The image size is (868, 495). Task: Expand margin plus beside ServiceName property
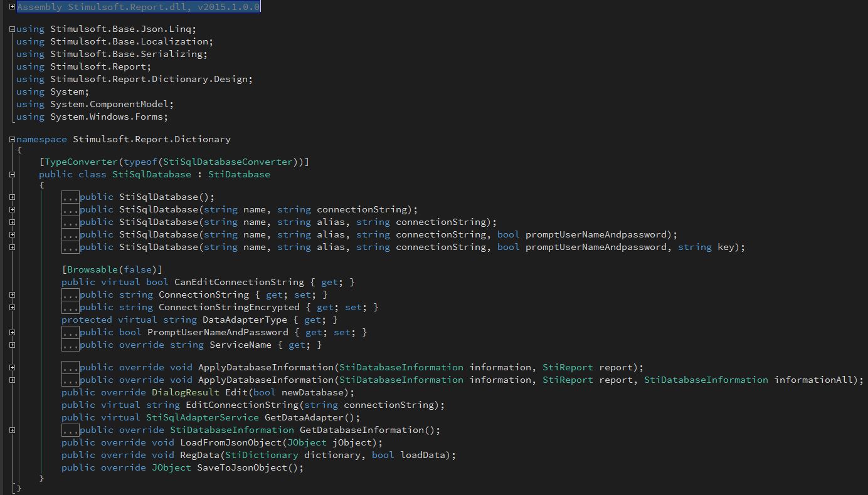click(12, 345)
